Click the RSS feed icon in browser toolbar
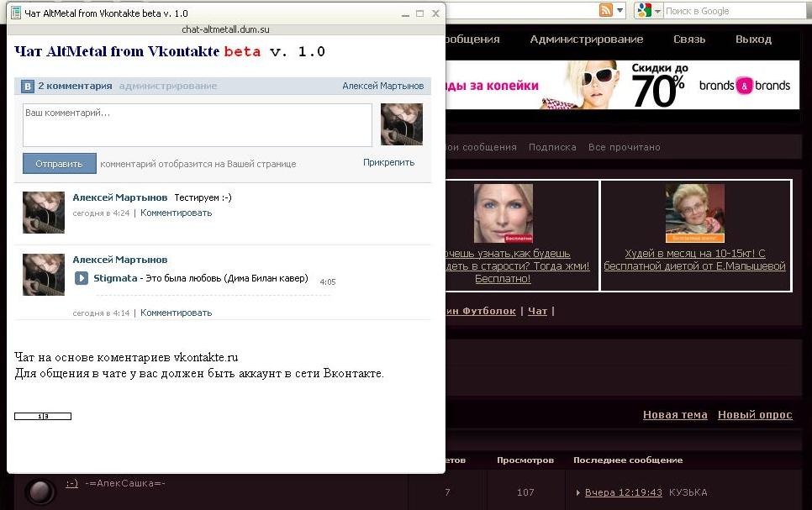The image size is (812, 510). [x=605, y=10]
